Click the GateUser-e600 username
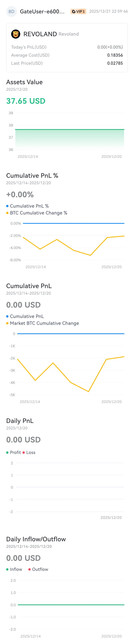Image resolution: width=134 pixels, height=644 pixels. pyautogui.click(x=42, y=11)
